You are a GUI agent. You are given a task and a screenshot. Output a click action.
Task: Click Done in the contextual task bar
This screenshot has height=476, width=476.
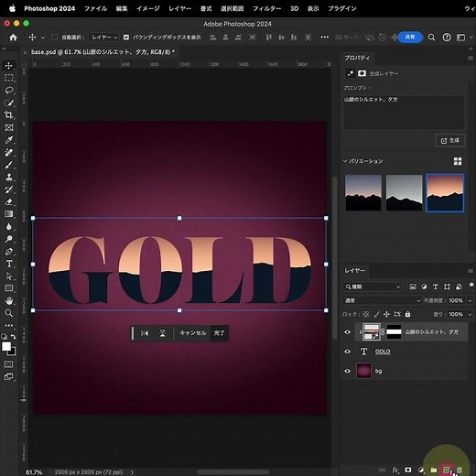tap(219, 333)
